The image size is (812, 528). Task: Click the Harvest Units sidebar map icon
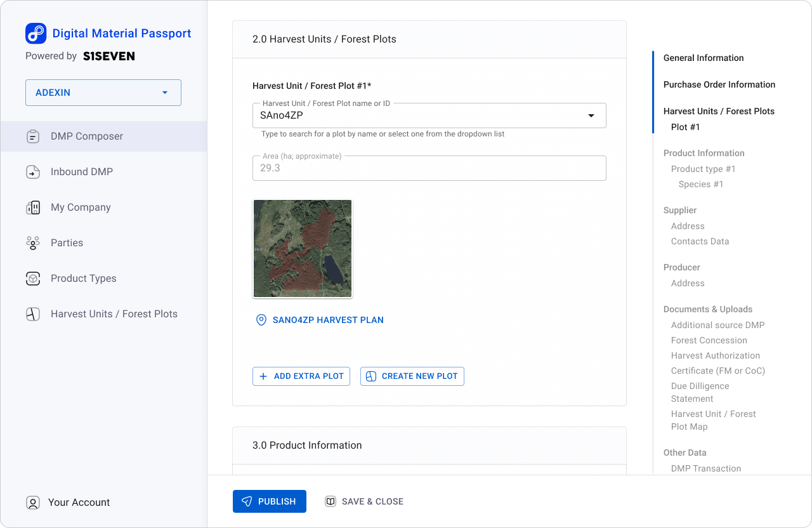click(33, 314)
